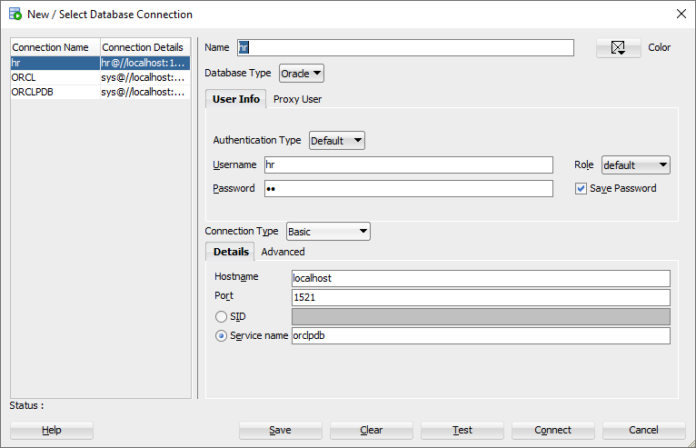
Task: Click the Connect button
Action: pyautogui.click(x=553, y=430)
